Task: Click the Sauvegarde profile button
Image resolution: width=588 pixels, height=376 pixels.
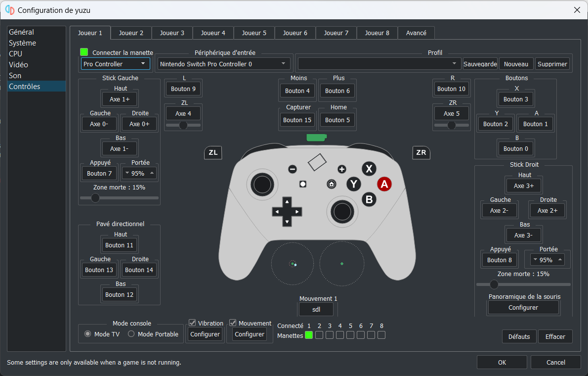Action: coord(480,64)
